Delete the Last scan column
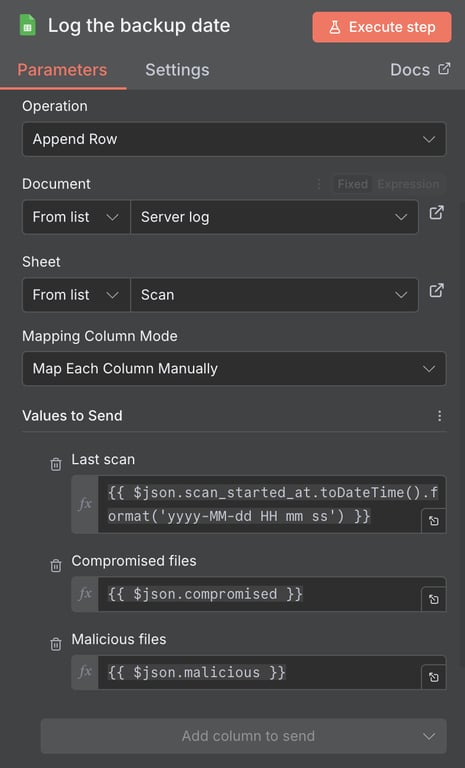465x768 pixels. tap(56, 464)
